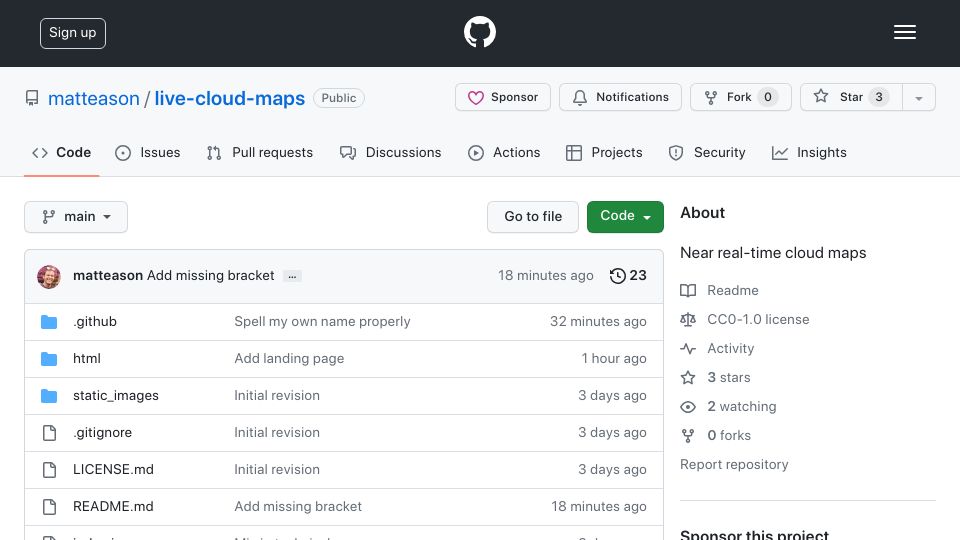Open the GitHub Octocat logo homepage

tap(479, 32)
